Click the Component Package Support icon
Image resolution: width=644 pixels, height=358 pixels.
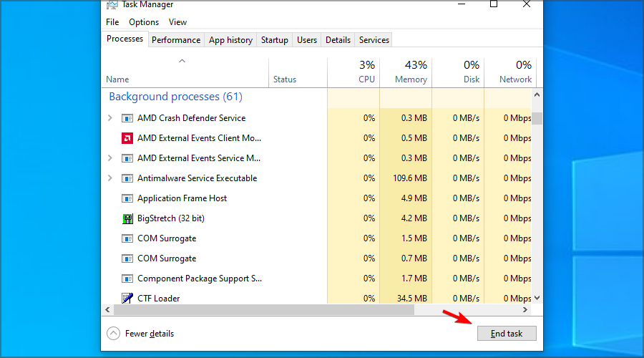pyautogui.click(x=127, y=279)
